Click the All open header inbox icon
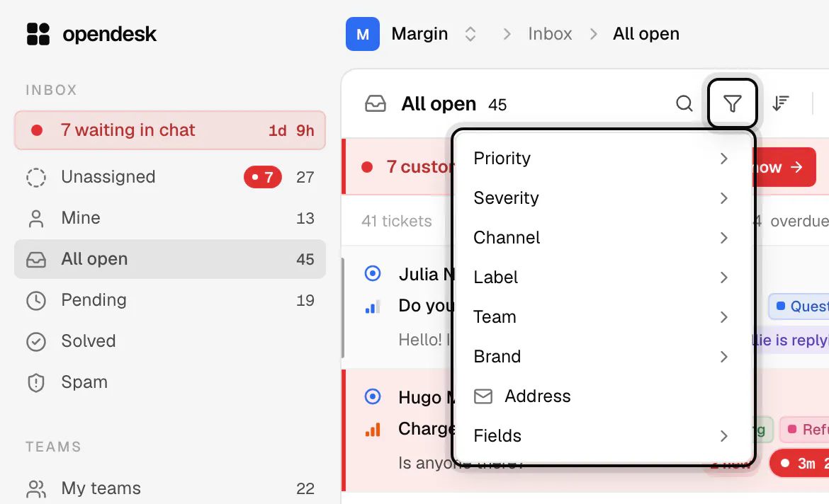829x504 pixels. [x=376, y=103]
